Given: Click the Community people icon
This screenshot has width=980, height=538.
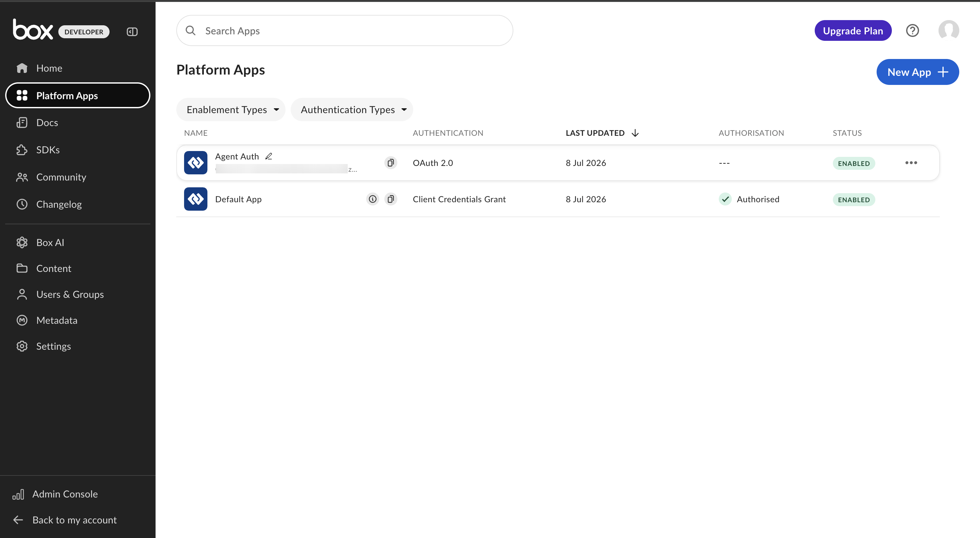Looking at the screenshot, I should (22, 177).
